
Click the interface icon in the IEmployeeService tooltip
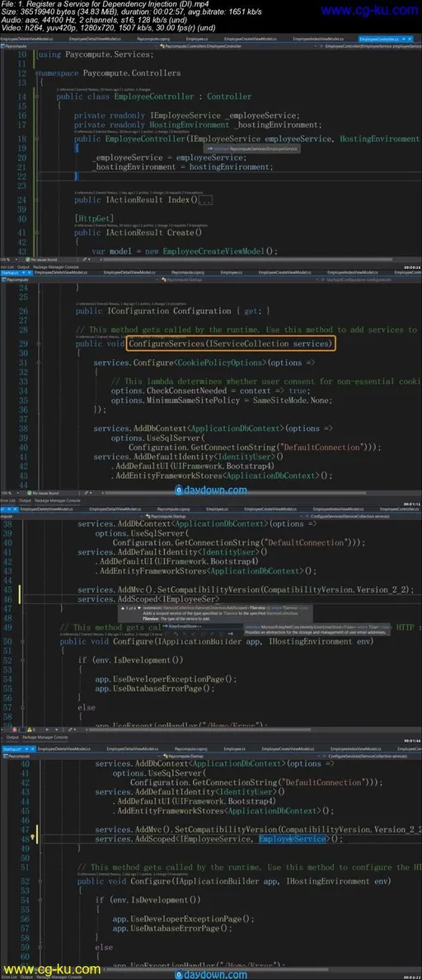tap(211, 149)
